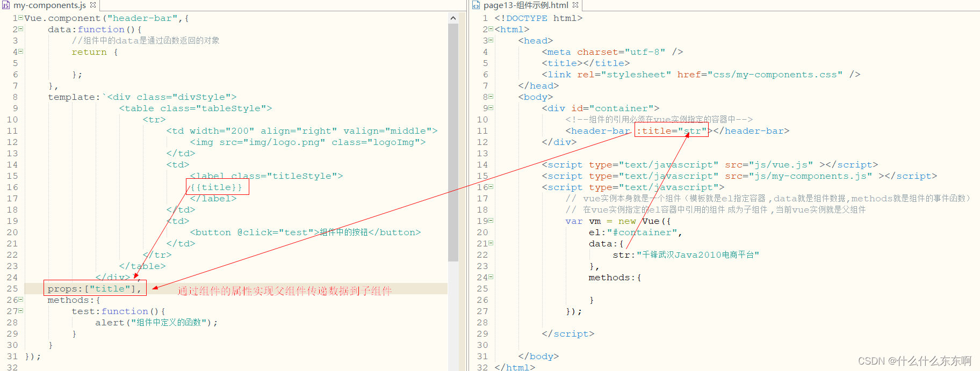This screenshot has height=371, width=980.
Task: Click the comment starting '// 在vue实例指定的el容器中'
Action: pos(716,210)
